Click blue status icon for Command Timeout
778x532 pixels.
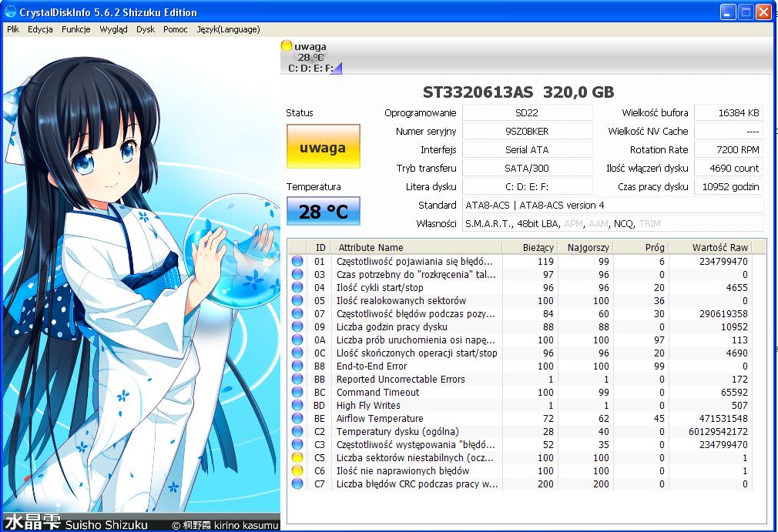[x=297, y=392]
